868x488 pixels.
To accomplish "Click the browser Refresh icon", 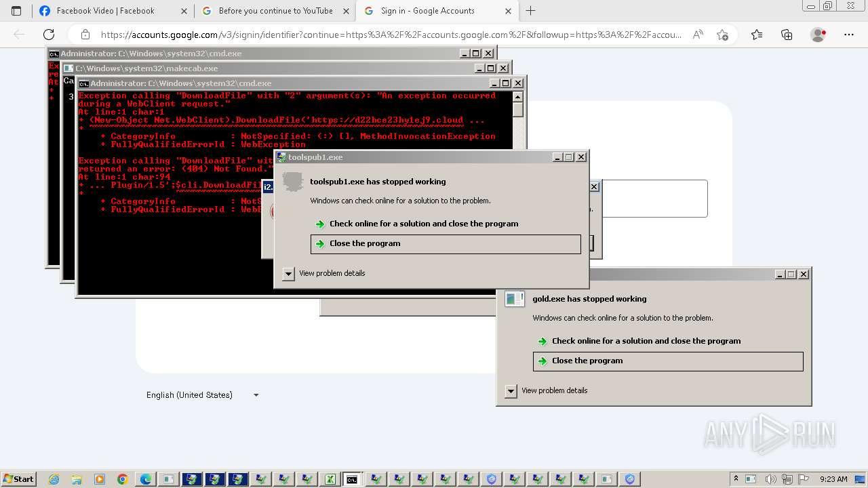I will pos(49,35).
